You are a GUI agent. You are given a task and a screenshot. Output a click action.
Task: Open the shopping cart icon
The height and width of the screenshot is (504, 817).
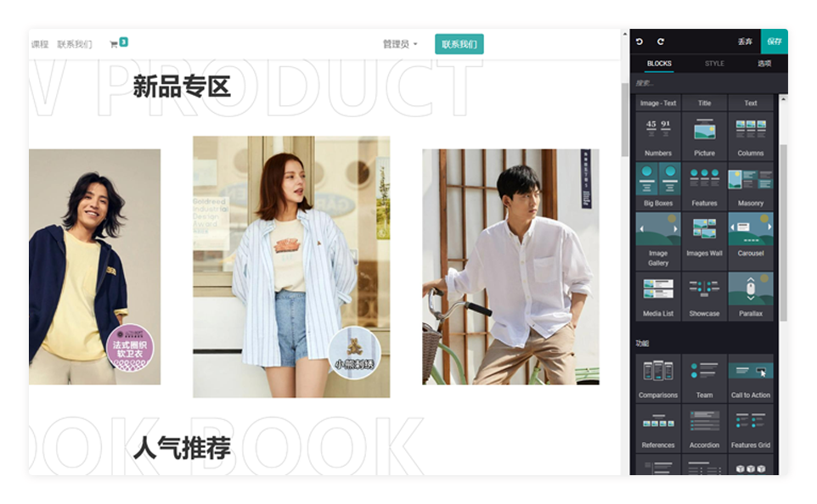[115, 44]
